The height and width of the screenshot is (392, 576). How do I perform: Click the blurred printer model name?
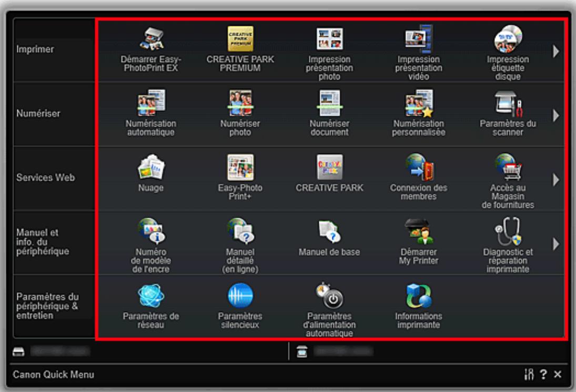point(60,351)
